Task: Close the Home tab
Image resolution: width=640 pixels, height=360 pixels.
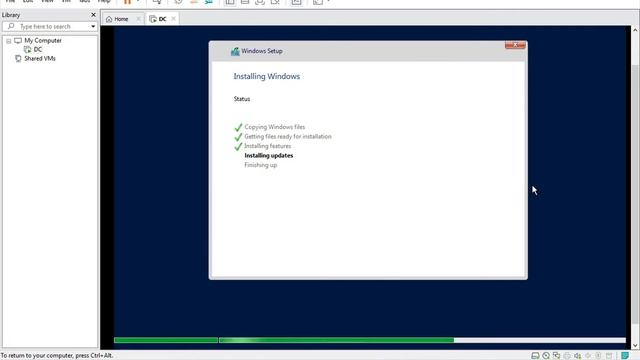Action: pos(138,19)
